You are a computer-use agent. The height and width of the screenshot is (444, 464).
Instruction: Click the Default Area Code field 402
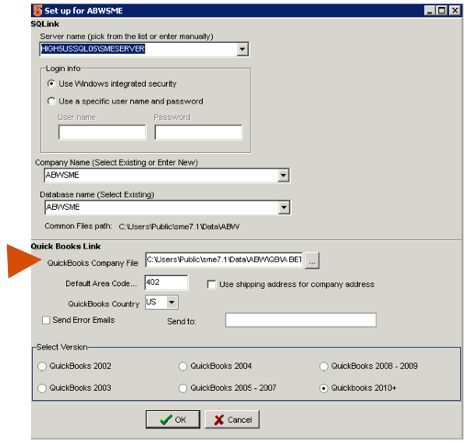166,283
